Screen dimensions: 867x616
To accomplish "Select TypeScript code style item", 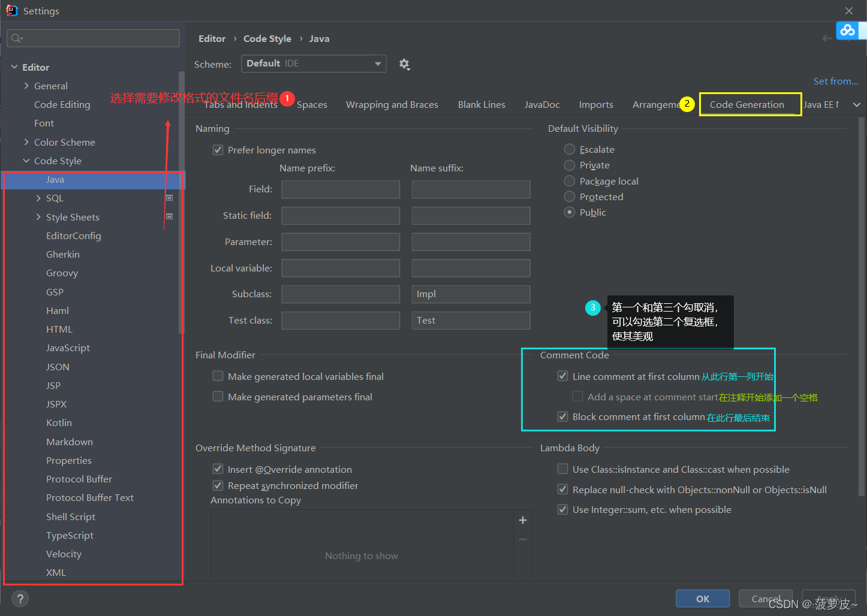I will click(x=70, y=535).
